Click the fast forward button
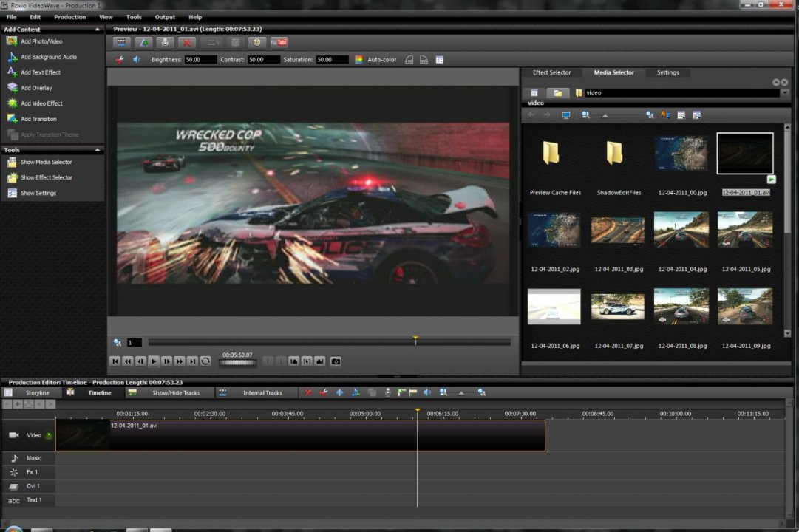The height and width of the screenshot is (532, 799). [x=180, y=361]
